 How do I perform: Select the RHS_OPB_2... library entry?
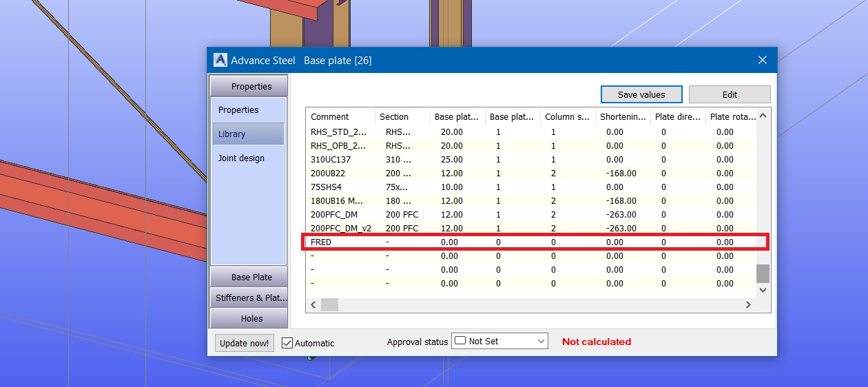pyautogui.click(x=531, y=145)
